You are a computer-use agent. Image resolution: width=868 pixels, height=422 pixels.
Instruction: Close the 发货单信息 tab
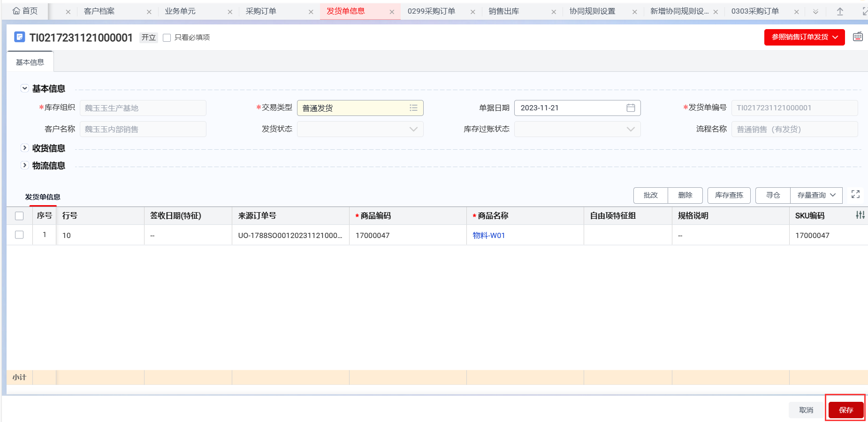pyautogui.click(x=392, y=12)
